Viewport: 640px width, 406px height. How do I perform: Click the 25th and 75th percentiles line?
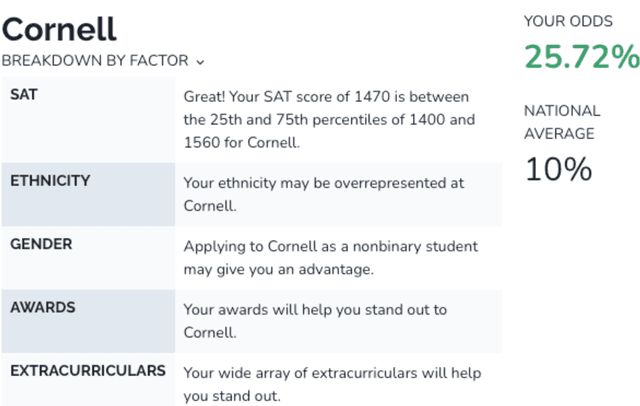click(329, 120)
